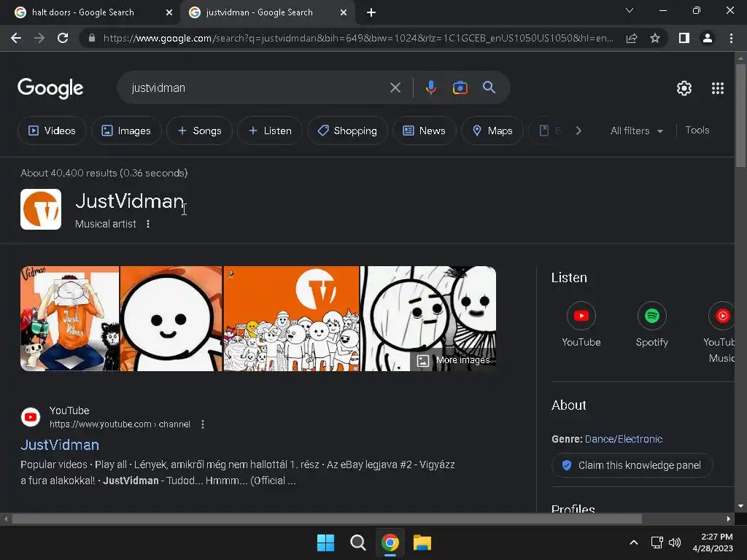This screenshot has width=747, height=560.
Task: Add Songs to the search
Action: point(199,131)
